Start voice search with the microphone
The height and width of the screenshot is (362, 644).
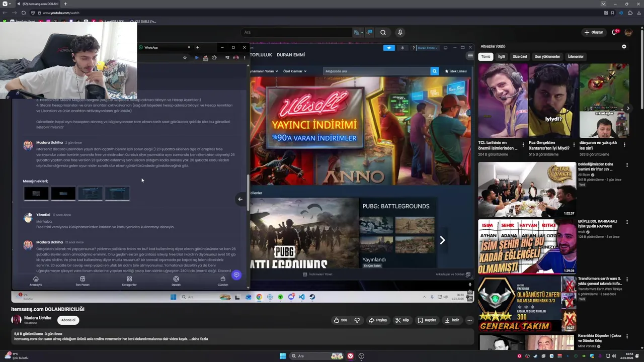pos(400,32)
